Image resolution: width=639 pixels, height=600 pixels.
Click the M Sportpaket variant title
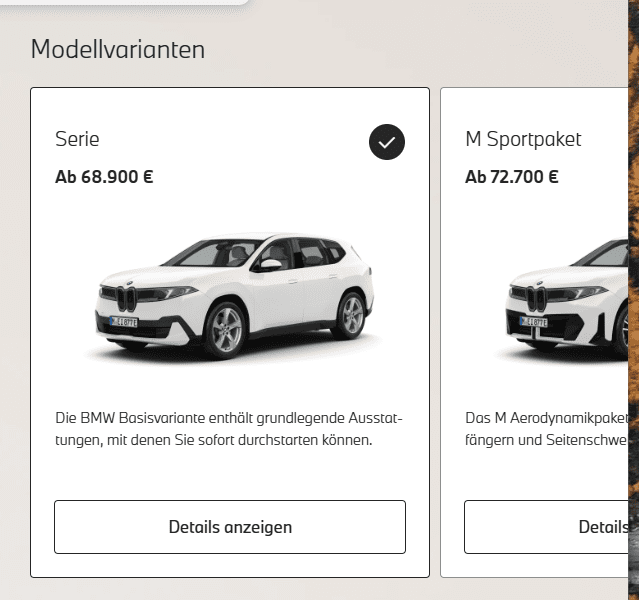(523, 139)
